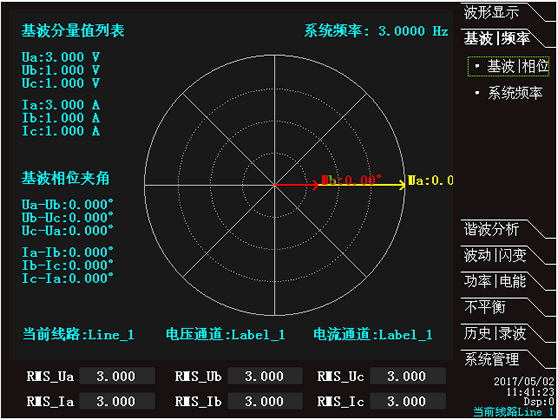
Task: Click the Ia-Ib:0.000° phase angle
Action: pyautogui.click(x=67, y=252)
